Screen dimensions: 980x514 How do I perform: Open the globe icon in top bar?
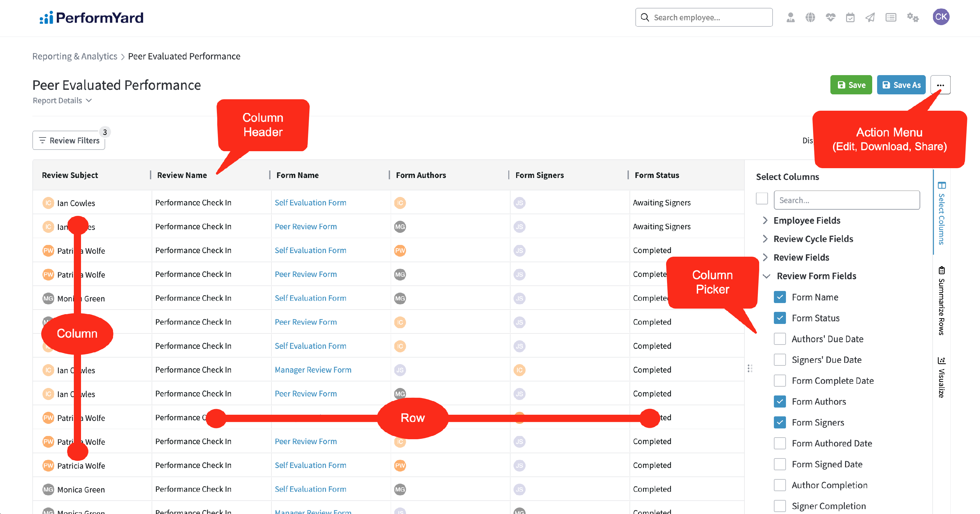[x=810, y=18]
